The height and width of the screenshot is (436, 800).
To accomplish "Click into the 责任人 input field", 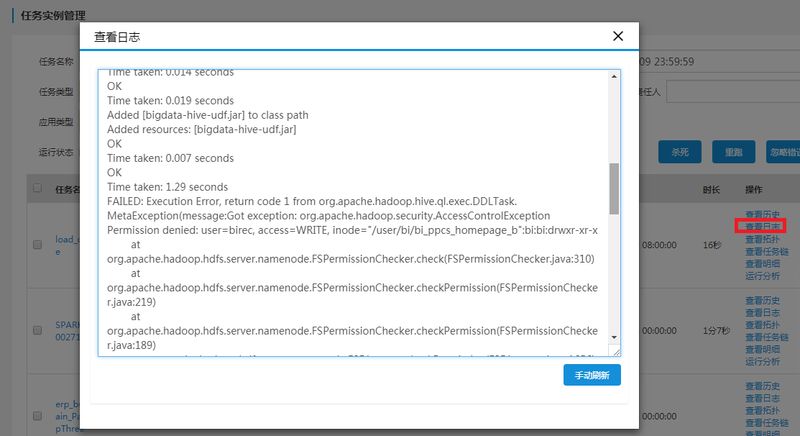I will click(730, 92).
